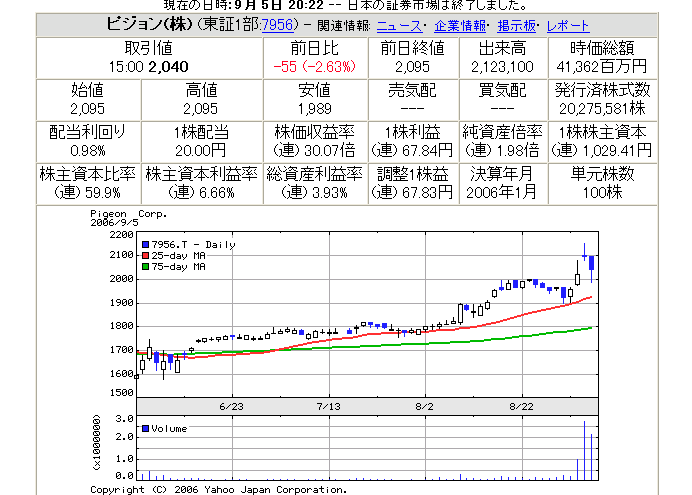Open the ニュース news link

pyautogui.click(x=399, y=26)
